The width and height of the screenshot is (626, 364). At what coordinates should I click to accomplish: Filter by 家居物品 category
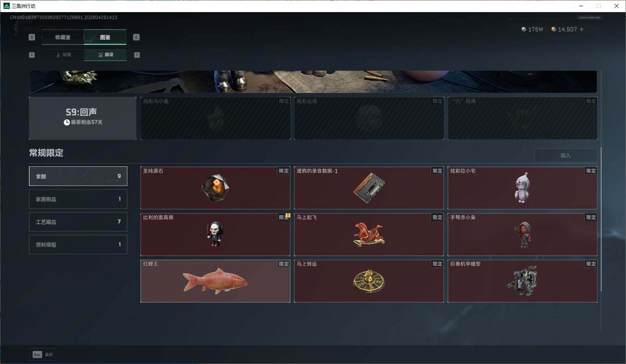pyautogui.click(x=78, y=199)
